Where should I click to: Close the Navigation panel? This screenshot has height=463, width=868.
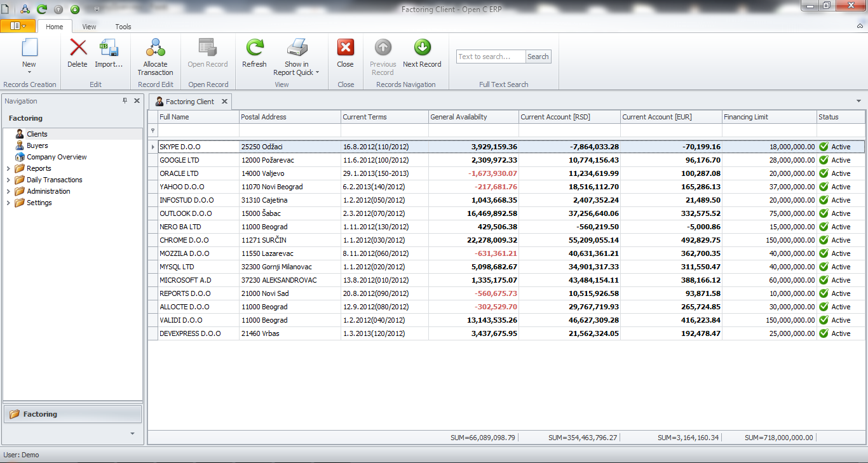tap(137, 101)
